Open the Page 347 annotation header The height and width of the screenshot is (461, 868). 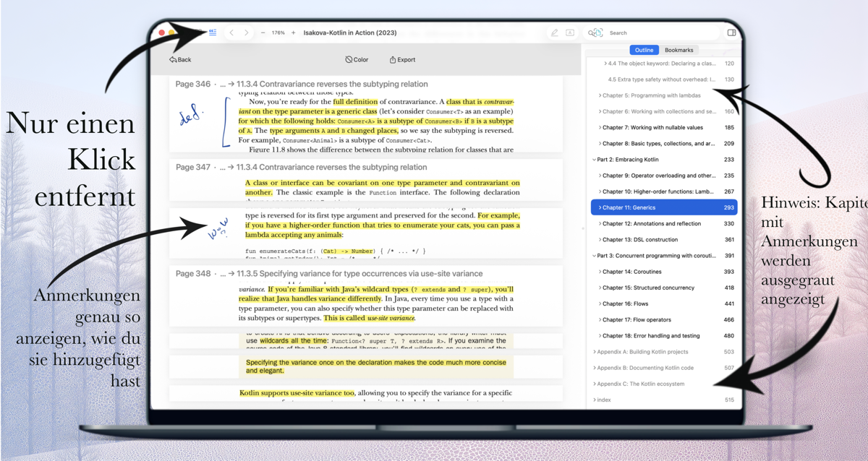(302, 167)
